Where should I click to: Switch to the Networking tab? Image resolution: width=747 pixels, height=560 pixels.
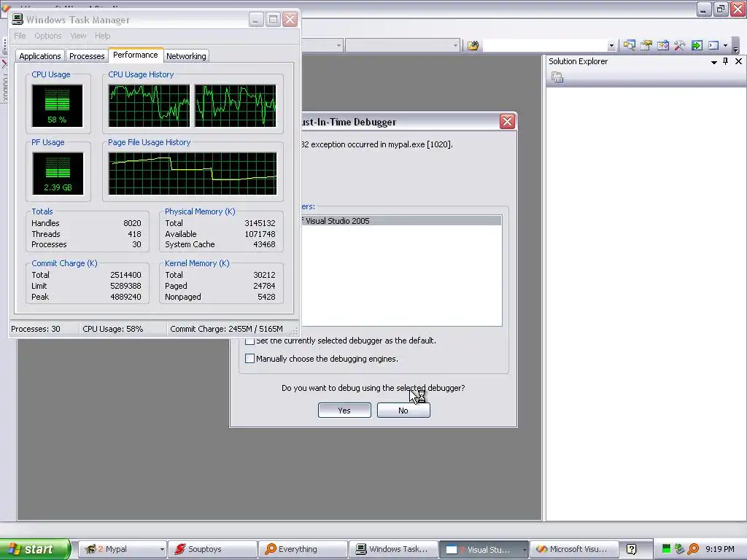186,56
